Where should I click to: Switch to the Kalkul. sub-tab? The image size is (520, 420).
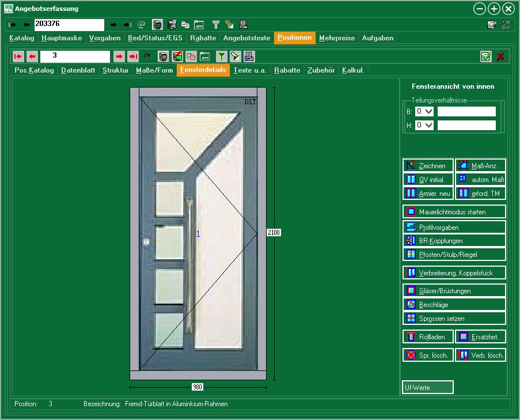point(353,70)
